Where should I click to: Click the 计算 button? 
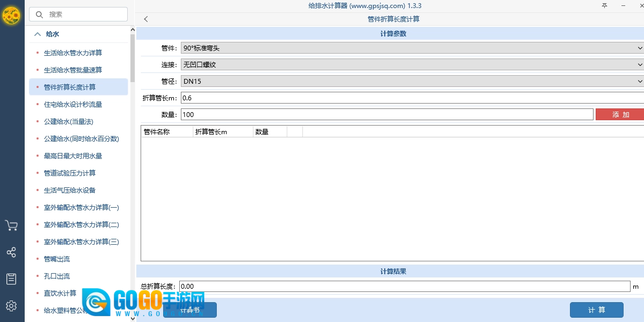[x=596, y=310]
